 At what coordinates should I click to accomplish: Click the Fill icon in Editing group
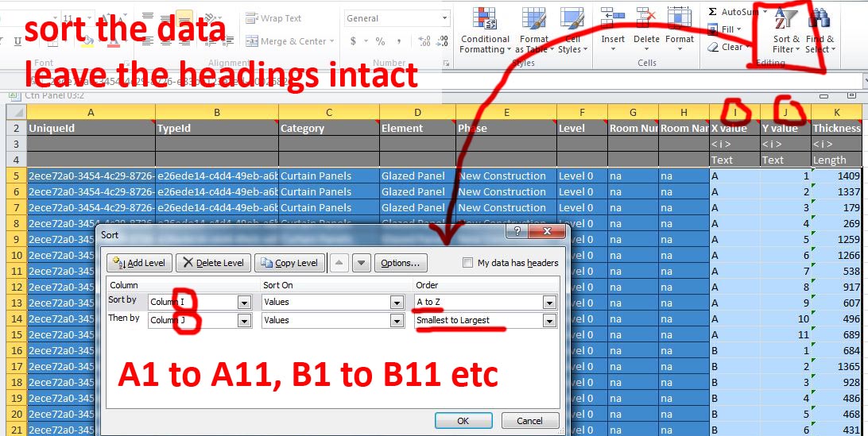pyautogui.click(x=713, y=29)
